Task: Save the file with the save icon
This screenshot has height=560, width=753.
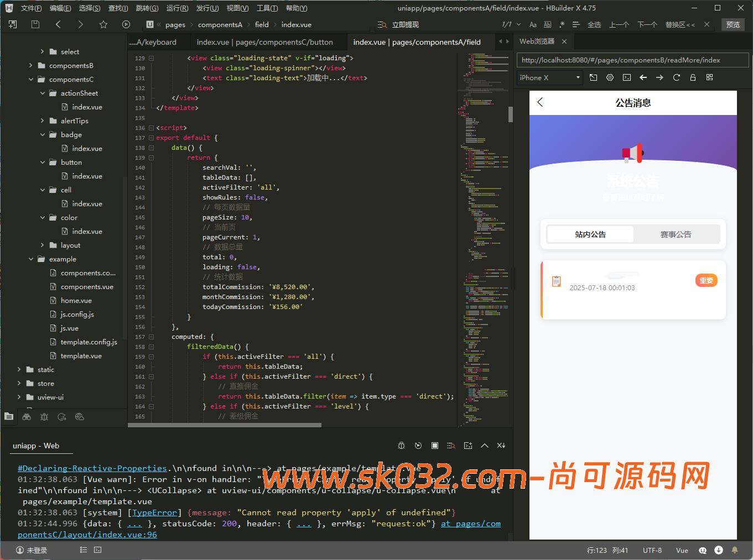Action: 35,24
